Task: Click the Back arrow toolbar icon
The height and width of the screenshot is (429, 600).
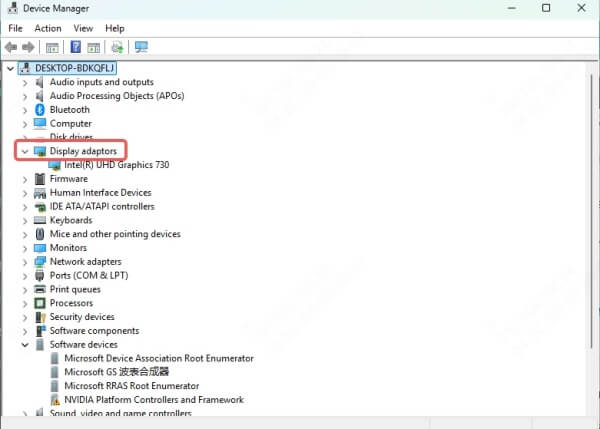Action: tap(11, 47)
